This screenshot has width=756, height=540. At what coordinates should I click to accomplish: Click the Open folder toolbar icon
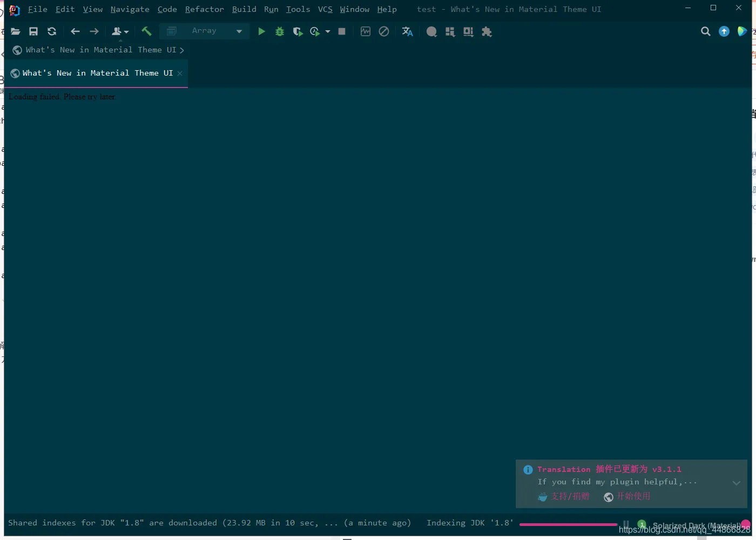click(x=15, y=32)
